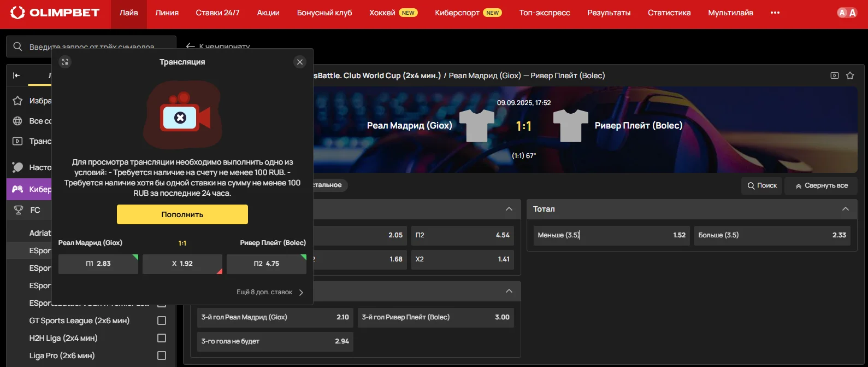868x367 pixels.
Task: Collapse the Тотал section
Action: (x=845, y=209)
